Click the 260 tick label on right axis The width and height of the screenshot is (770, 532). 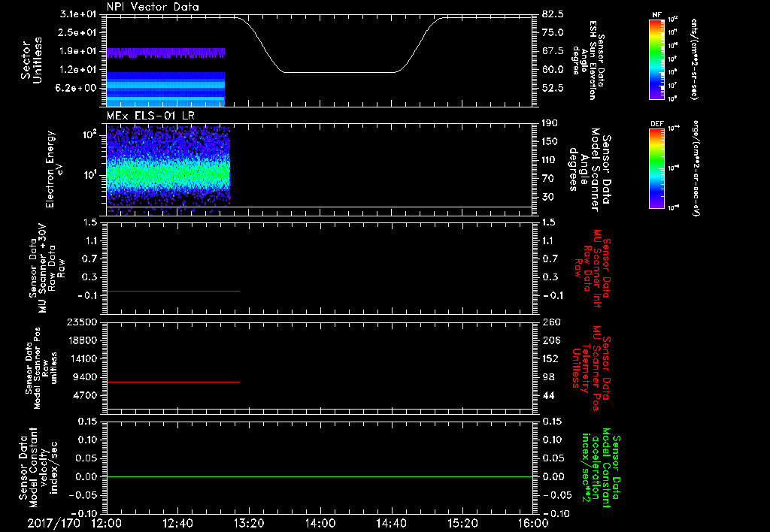pyautogui.click(x=551, y=322)
